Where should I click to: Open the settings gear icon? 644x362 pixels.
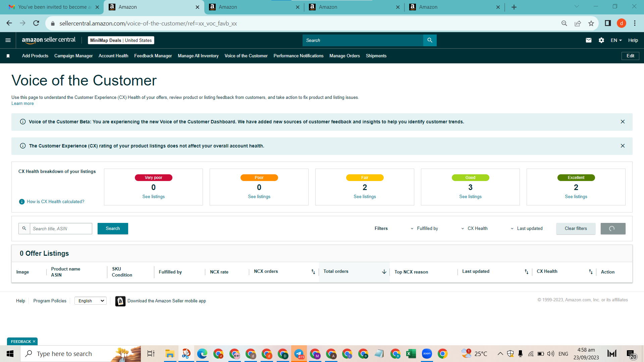pos(601,40)
